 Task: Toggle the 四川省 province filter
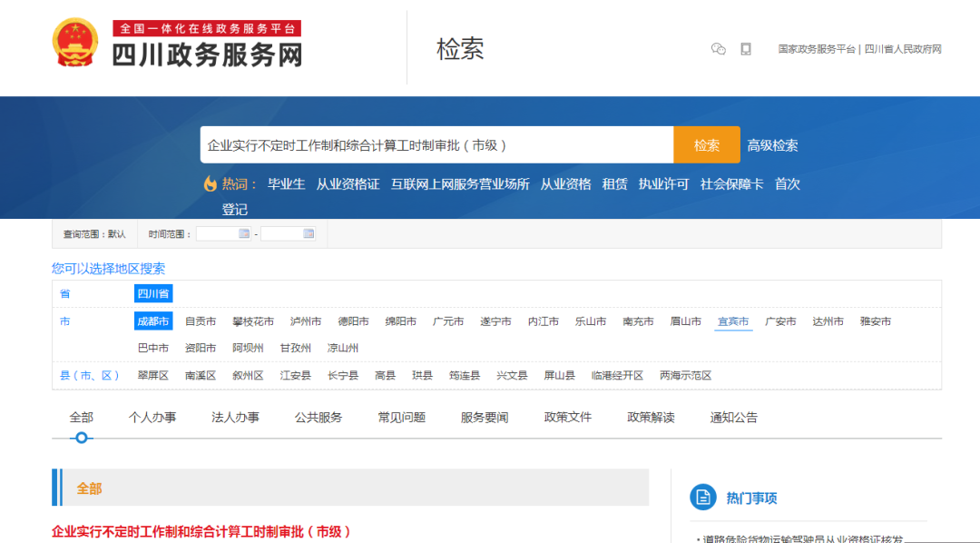click(152, 293)
